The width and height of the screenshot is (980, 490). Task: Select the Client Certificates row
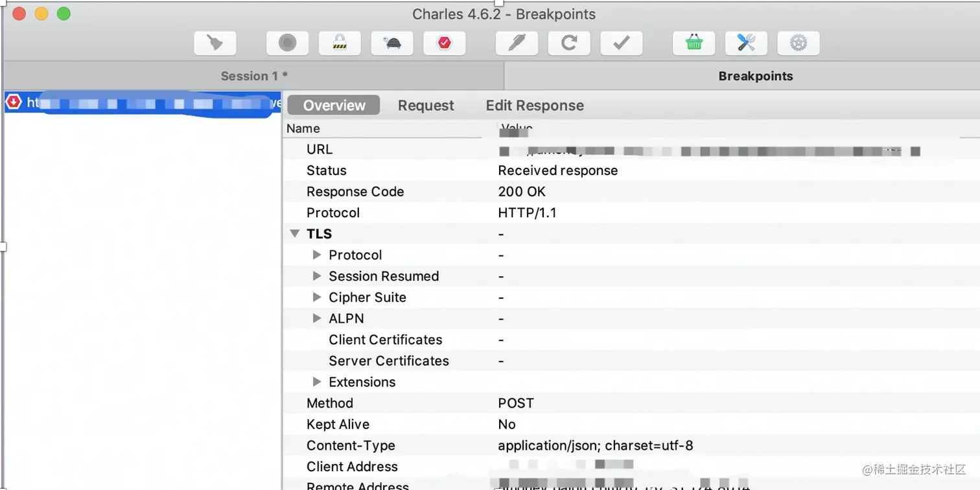631,340
